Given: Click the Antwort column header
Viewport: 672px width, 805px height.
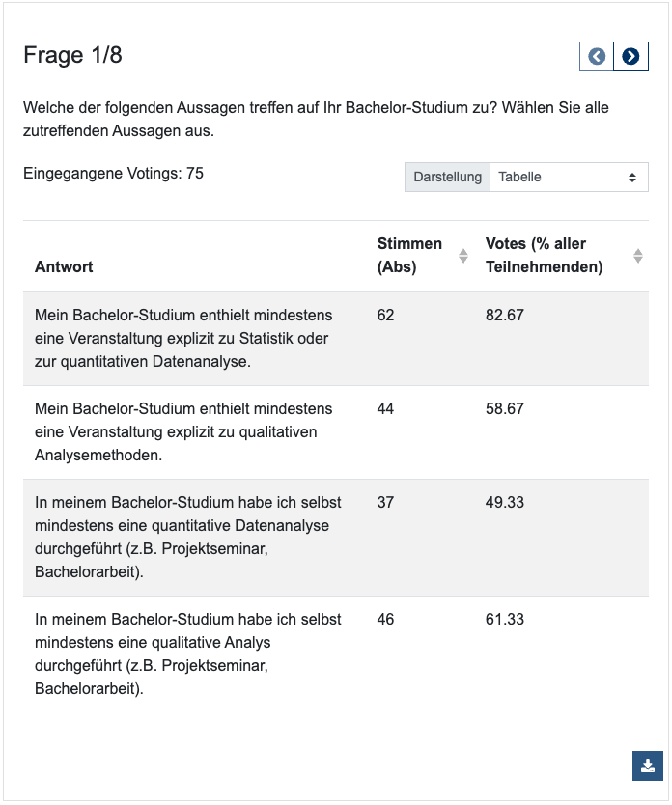Looking at the screenshot, I should 64,266.
